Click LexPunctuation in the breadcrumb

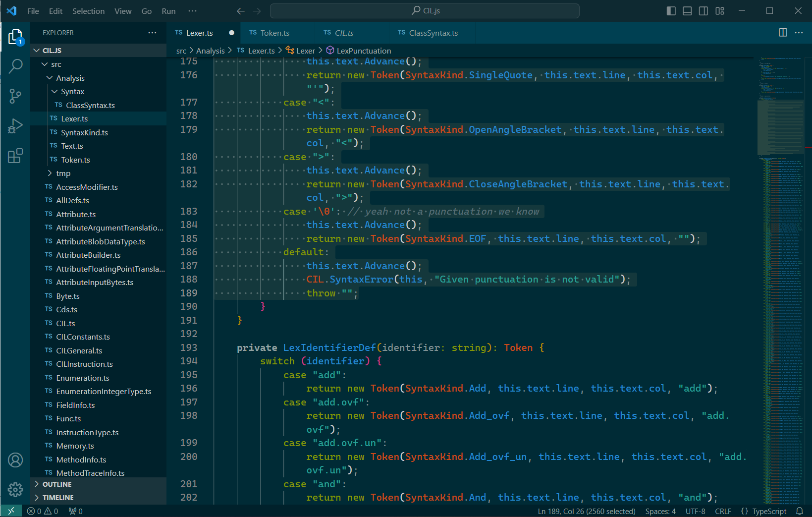coord(359,51)
